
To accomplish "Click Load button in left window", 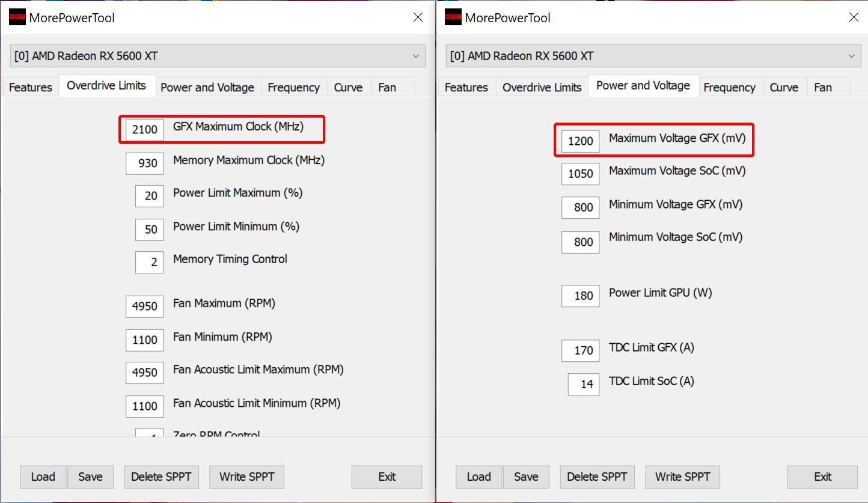I will tap(43, 477).
